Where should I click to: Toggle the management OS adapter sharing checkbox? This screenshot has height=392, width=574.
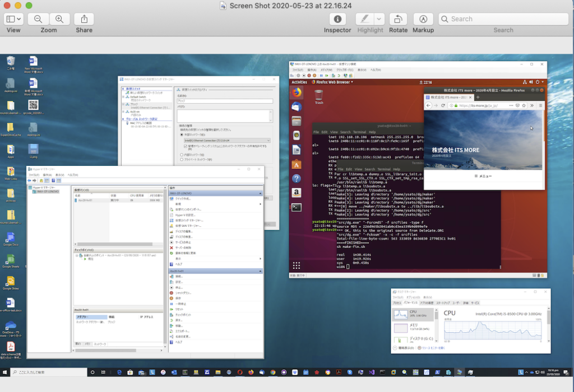[186, 146]
